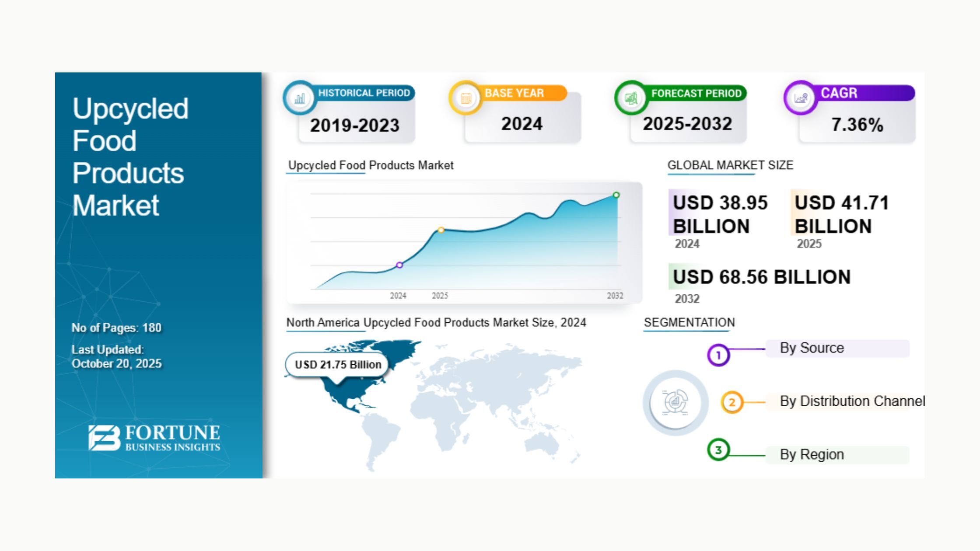Select the By Region segment label
The height and width of the screenshot is (551, 980).
(x=812, y=455)
